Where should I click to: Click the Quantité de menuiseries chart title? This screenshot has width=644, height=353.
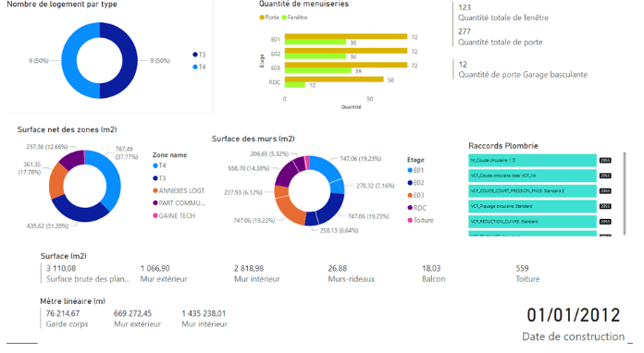303,4
